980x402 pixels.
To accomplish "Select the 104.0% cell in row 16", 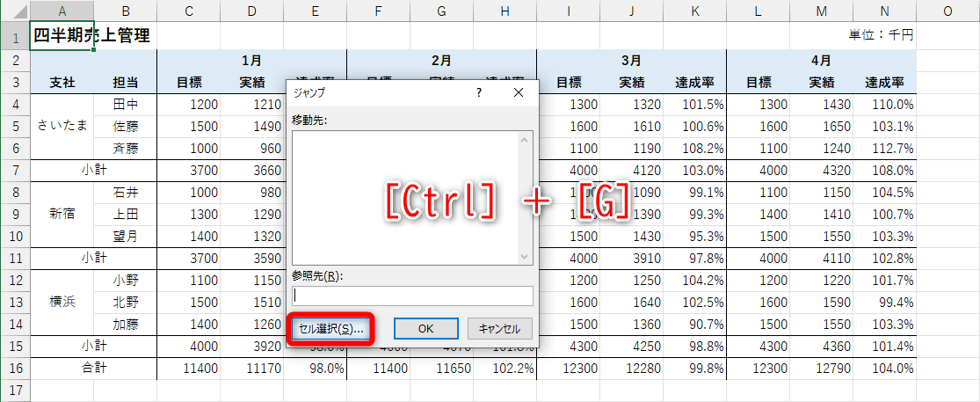I will coord(884,369).
